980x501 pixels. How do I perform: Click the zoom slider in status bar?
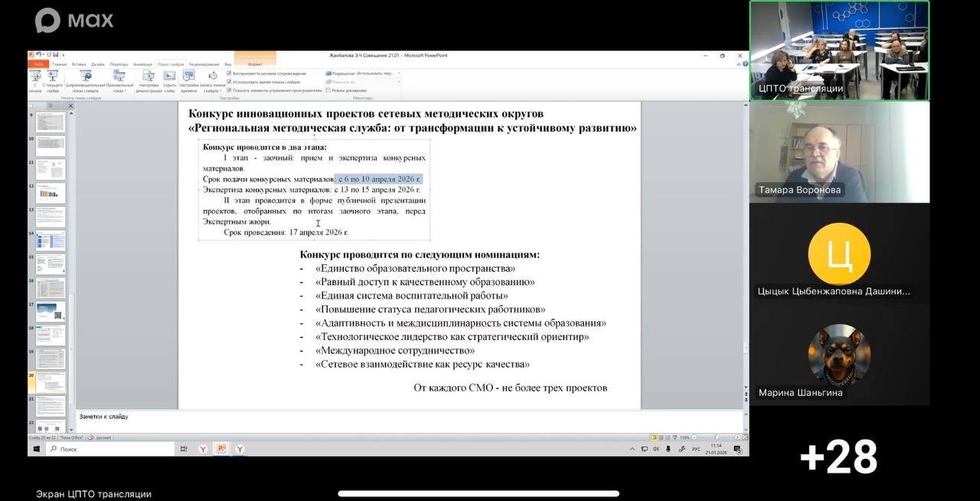tap(716, 437)
